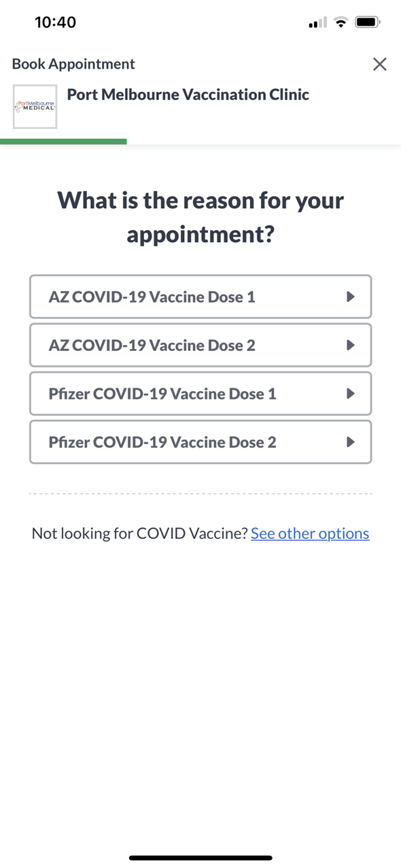Viewport: 401px width, 868px height.
Task: Select AZ COVID-19 Vaccine Dose 1
Action: [x=201, y=297]
